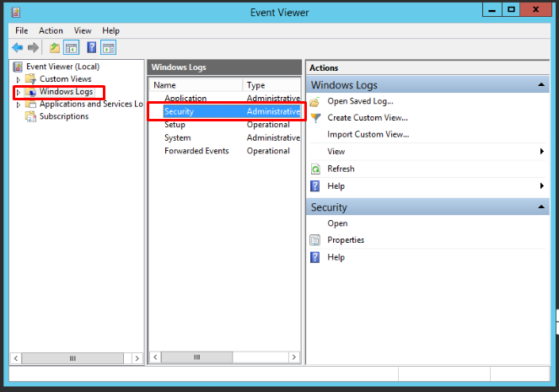
Task: Toggle the Show/Hide Action Pane icon
Action: [x=109, y=47]
